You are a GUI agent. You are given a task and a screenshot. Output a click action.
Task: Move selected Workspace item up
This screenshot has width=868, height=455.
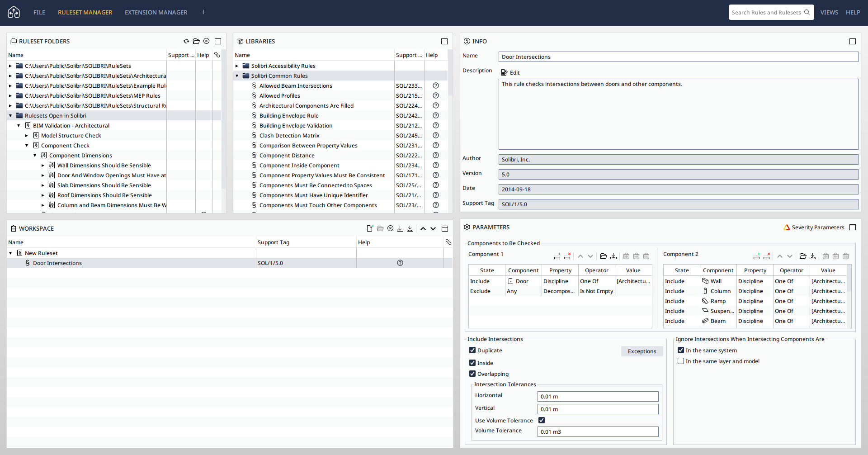point(423,228)
